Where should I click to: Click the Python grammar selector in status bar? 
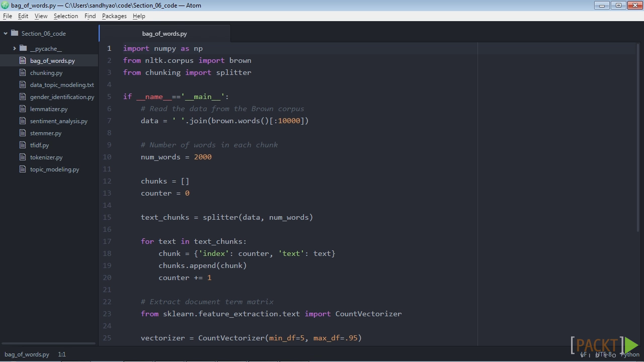pyautogui.click(x=630, y=354)
